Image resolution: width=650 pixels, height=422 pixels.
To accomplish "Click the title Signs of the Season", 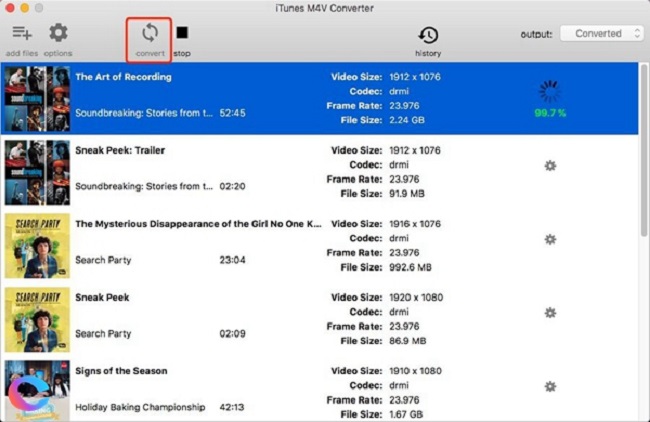I will pyautogui.click(x=121, y=371).
